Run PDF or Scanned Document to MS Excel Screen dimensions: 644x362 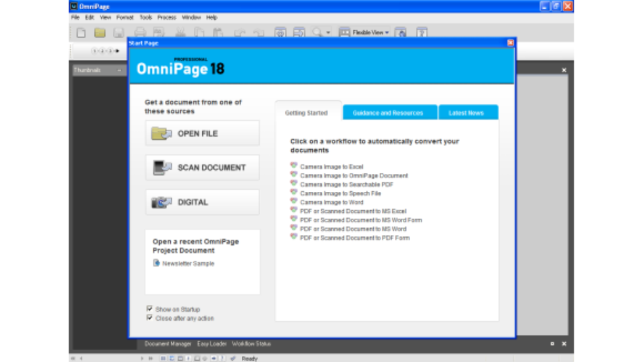pos(354,212)
